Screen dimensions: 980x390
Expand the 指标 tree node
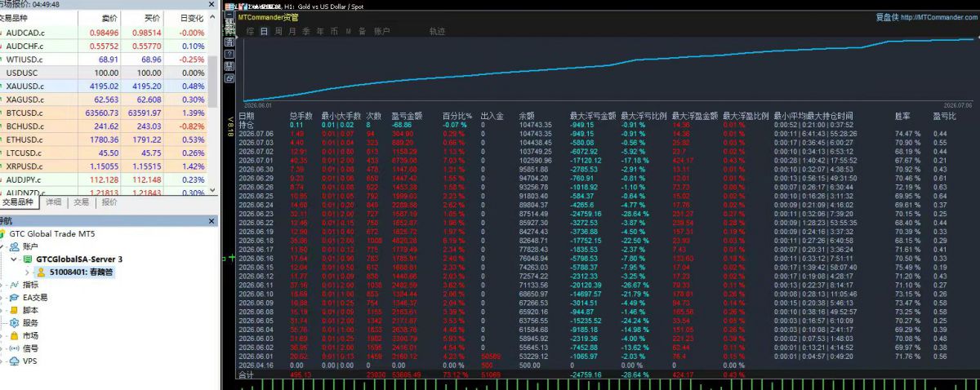tap(3, 285)
